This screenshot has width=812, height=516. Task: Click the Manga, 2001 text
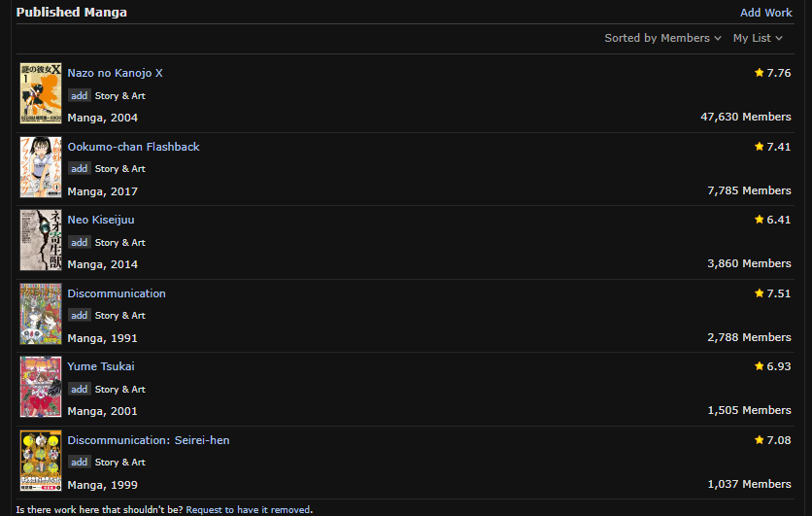(x=103, y=411)
